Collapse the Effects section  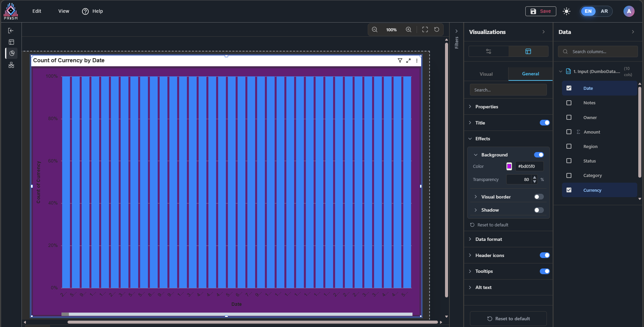[482, 139]
